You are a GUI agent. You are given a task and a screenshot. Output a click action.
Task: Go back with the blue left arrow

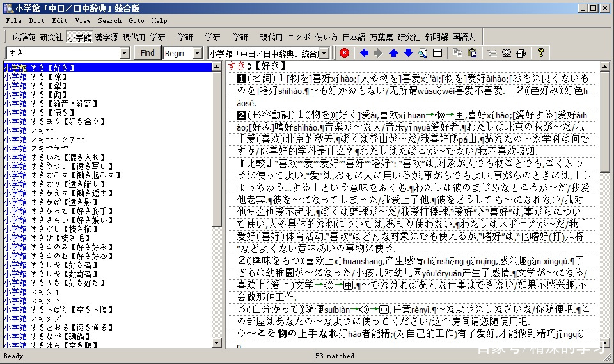[364, 53]
